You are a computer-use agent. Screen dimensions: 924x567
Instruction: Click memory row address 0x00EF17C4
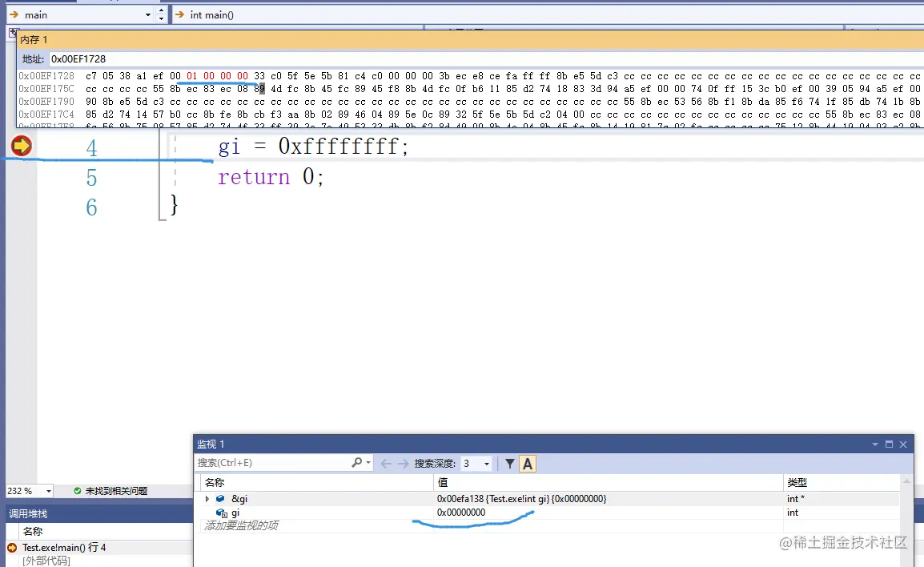coord(46,115)
